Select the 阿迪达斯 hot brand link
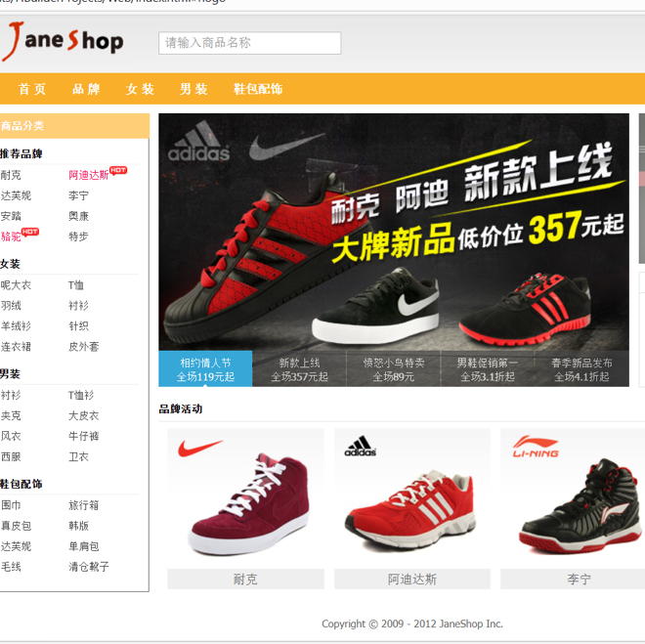Viewport: 645px width, 644px height. click(88, 175)
